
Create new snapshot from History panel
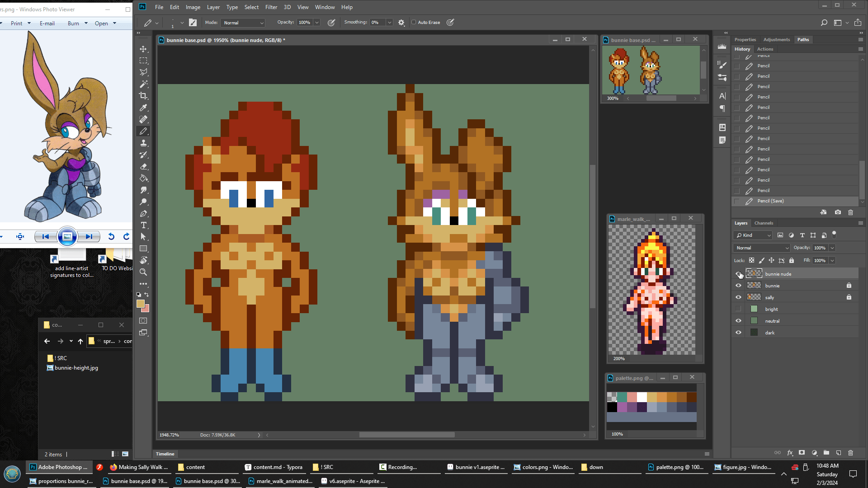(838, 212)
